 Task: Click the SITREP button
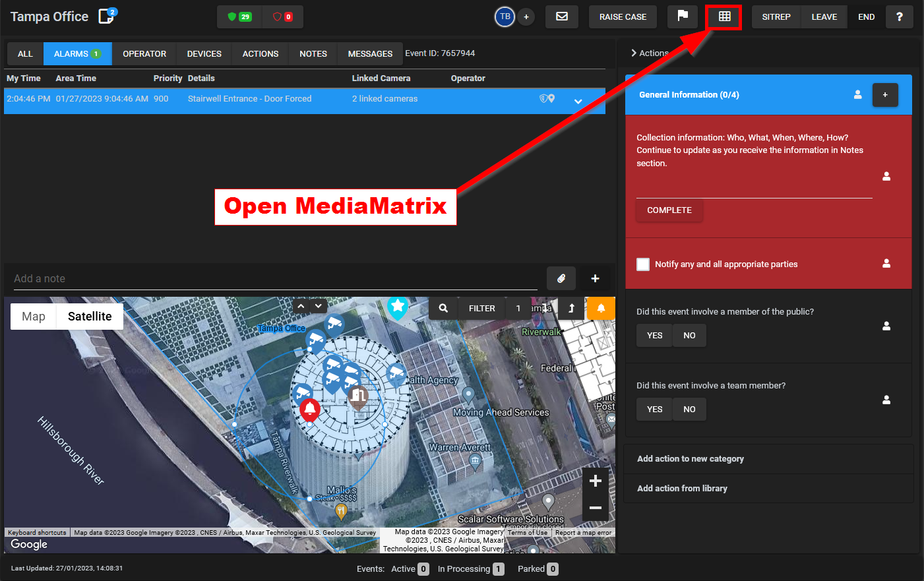click(x=776, y=17)
